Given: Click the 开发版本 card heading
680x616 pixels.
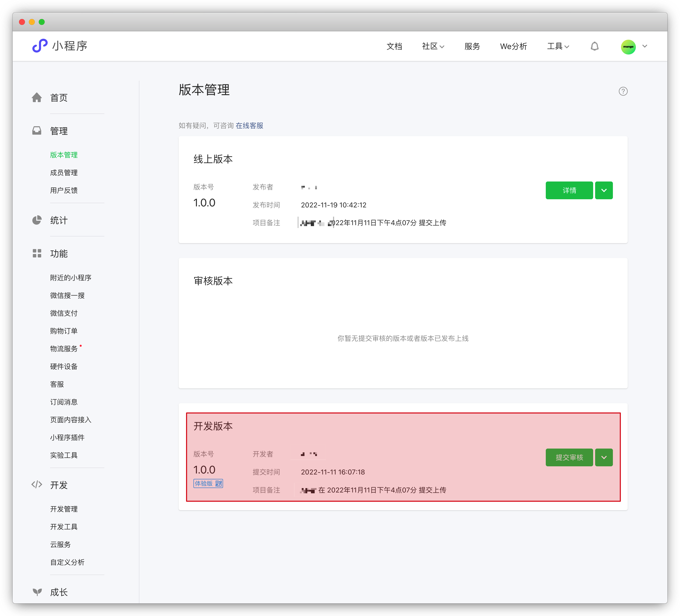Looking at the screenshot, I should point(213,426).
